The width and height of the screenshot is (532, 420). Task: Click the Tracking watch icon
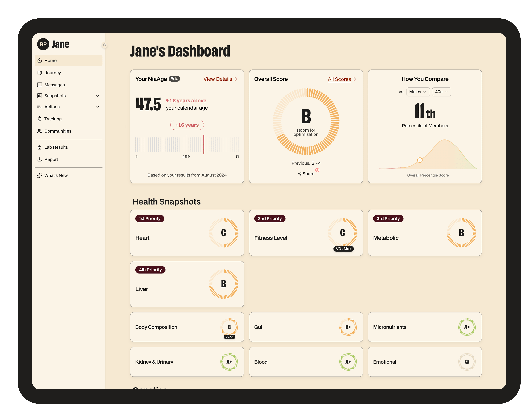pos(40,119)
